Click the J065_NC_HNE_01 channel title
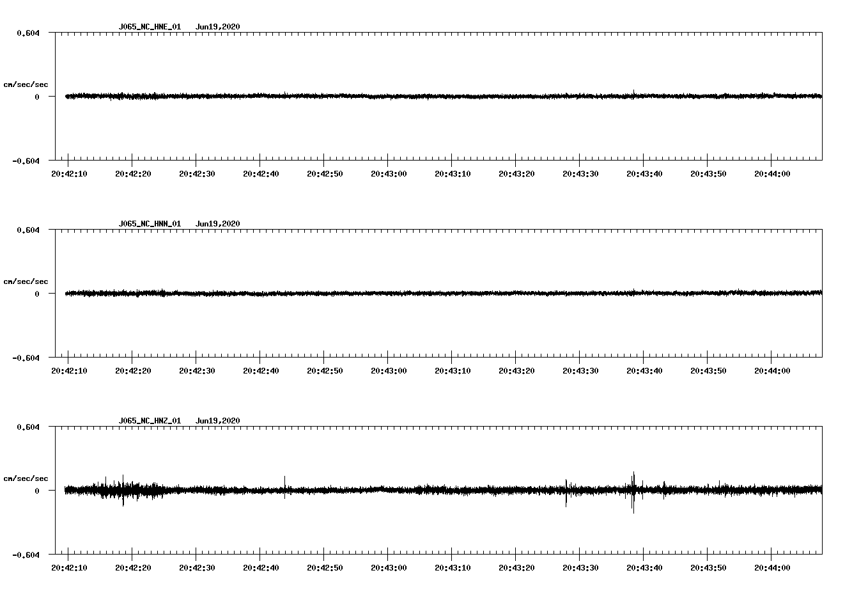The image size is (868, 591). tap(150, 27)
